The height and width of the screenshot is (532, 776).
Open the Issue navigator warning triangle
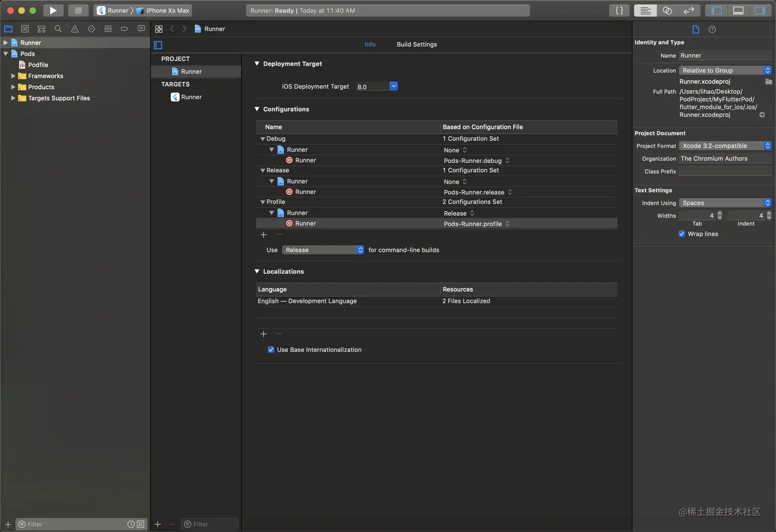[75, 29]
